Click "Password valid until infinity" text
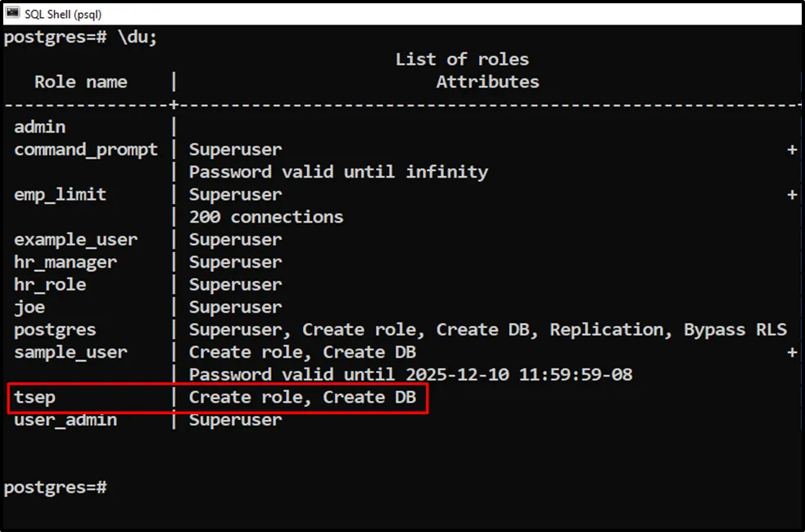The height and width of the screenshot is (532, 805). coord(338,172)
